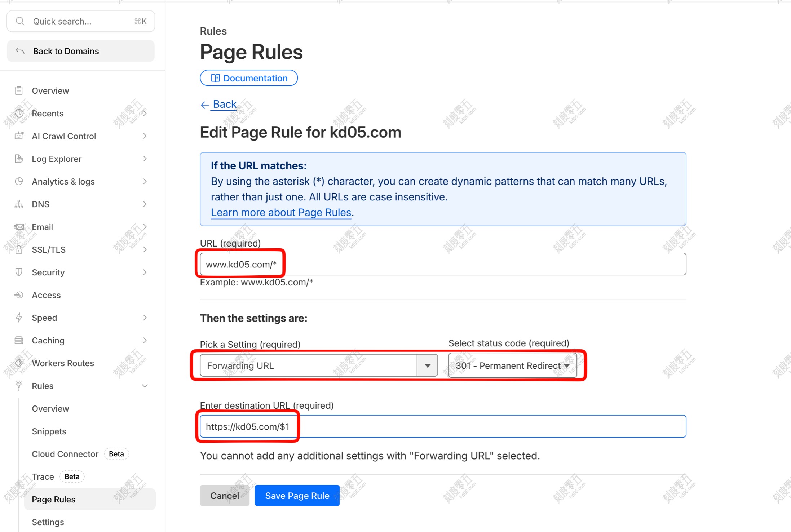Image resolution: width=791 pixels, height=532 pixels.
Task: Collapse the Rules section with its chevron
Action: click(x=145, y=386)
